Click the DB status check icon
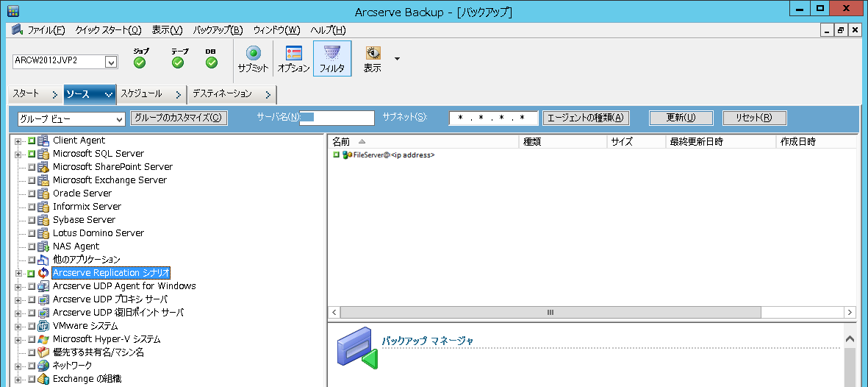868x387 pixels. click(212, 63)
